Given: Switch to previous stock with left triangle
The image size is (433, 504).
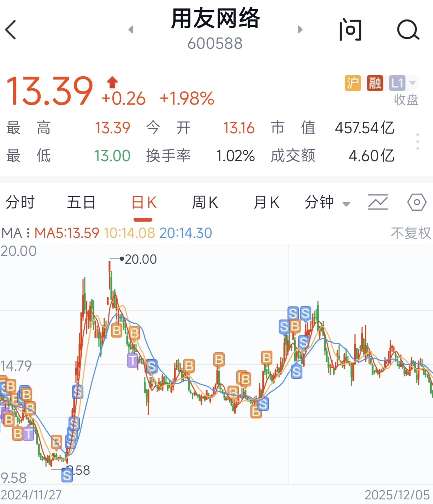Looking at the screenshot, I should click(131, 29).
